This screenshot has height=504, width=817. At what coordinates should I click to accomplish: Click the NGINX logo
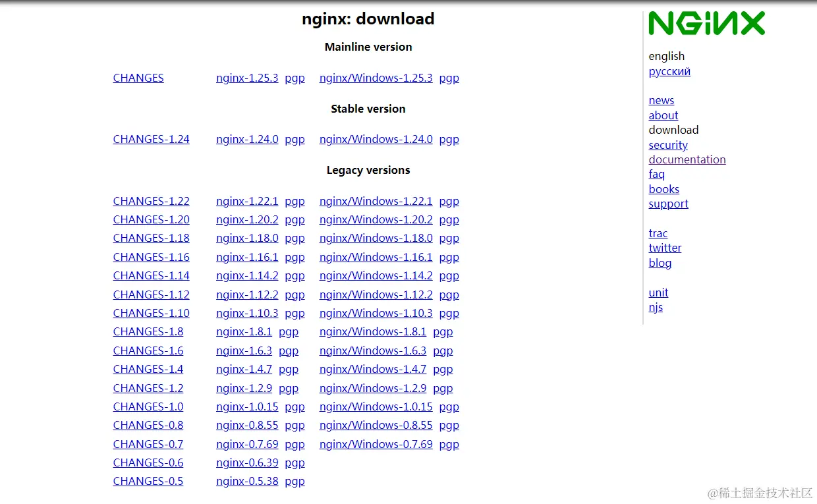point(706,24)
